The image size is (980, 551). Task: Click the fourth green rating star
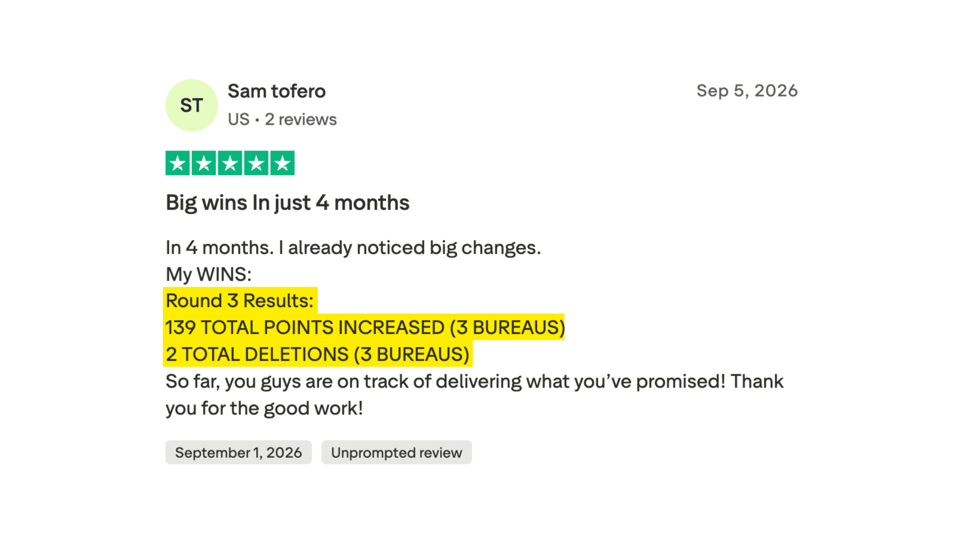(x=256, y=163)
